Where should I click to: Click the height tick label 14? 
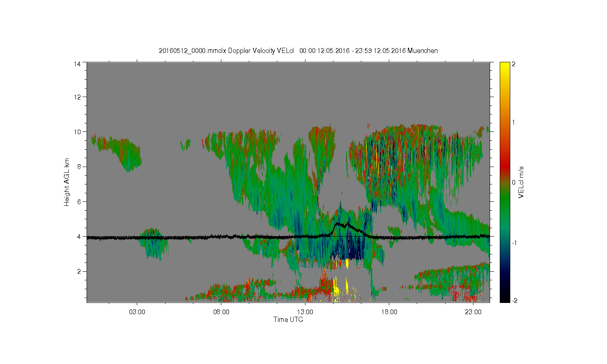click(x=77, y=64)
